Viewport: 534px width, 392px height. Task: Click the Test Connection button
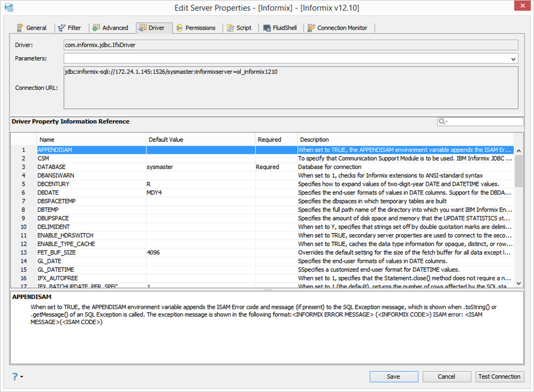click(499, 376)
